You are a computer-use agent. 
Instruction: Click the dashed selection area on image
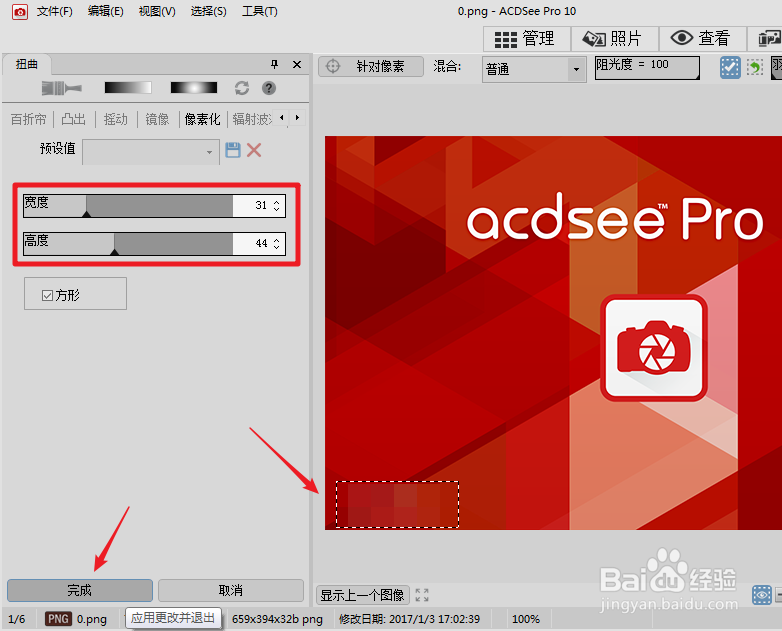click(x=397, y=504)
